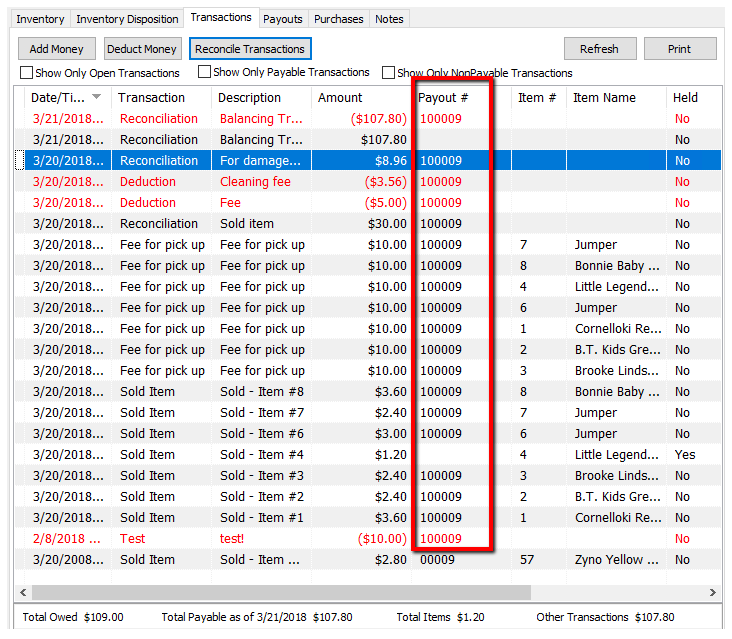Select the Cleaning fee deduction row
Screen dimensions: 732x639
(x=368, y=182)
